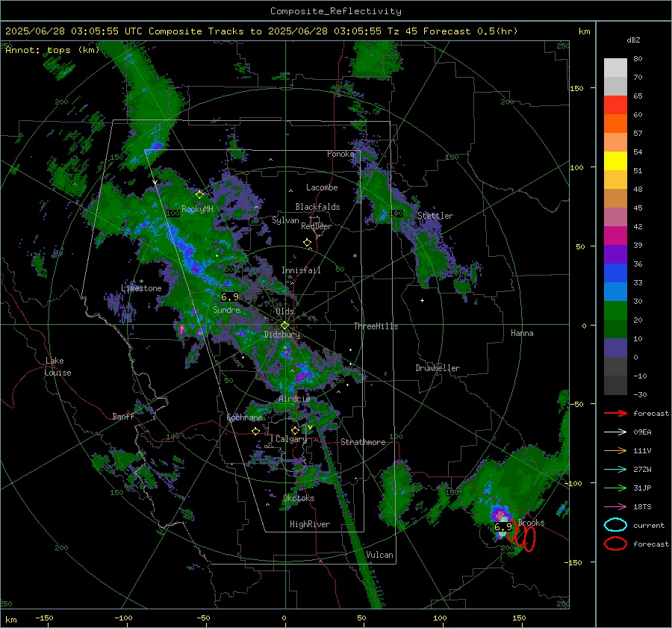Click the Brooks city label
The image size is (672, 628).
point(532,523)
